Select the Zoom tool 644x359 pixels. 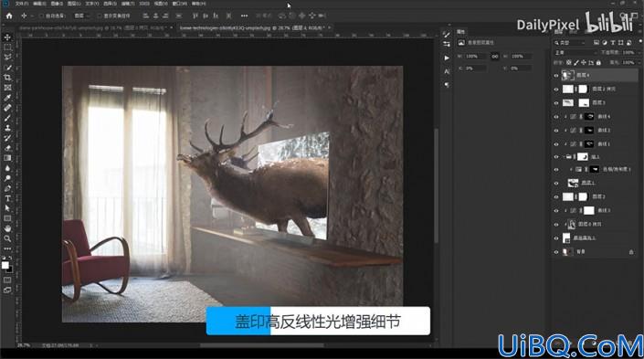pos(7,238)
